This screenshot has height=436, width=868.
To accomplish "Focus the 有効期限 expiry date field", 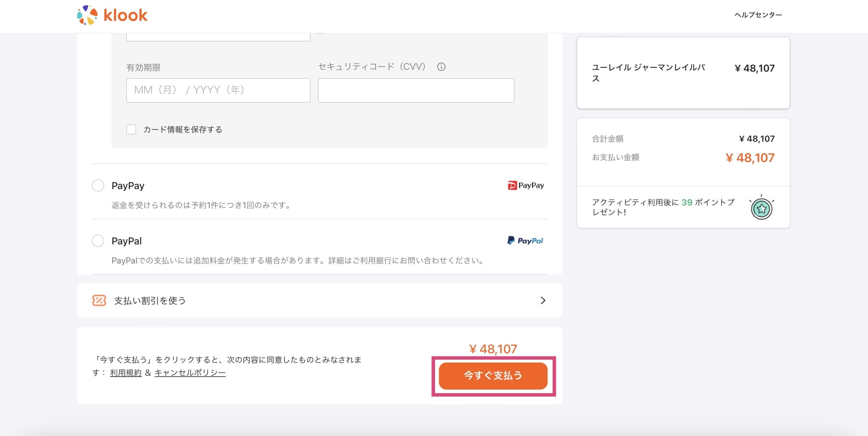I will (218, 90).
